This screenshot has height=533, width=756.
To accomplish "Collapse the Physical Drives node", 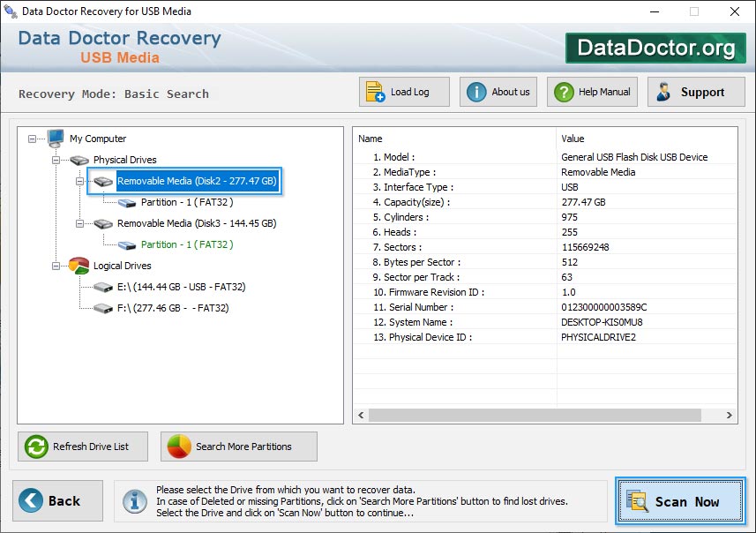I will point(56,160).
